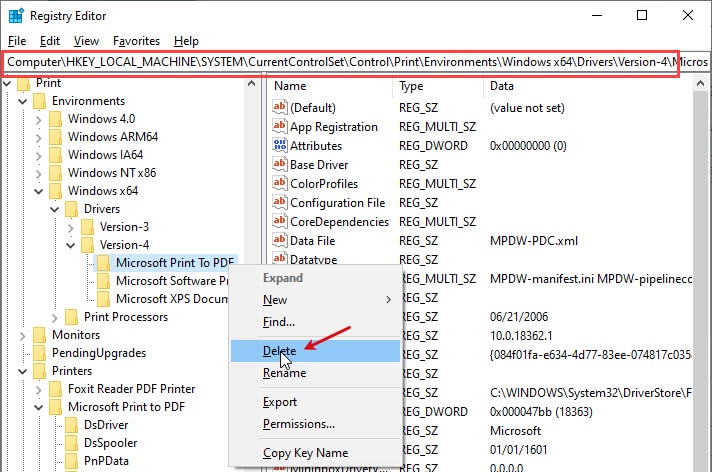
Task: Expand the Windows ARM64 node
Action: tap(39, 138)
